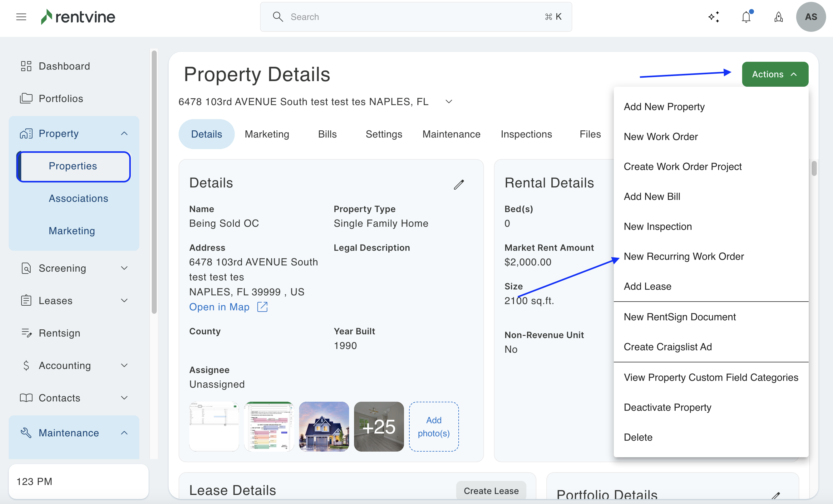Expand the Accounting sidebar section

click(124, 366)
